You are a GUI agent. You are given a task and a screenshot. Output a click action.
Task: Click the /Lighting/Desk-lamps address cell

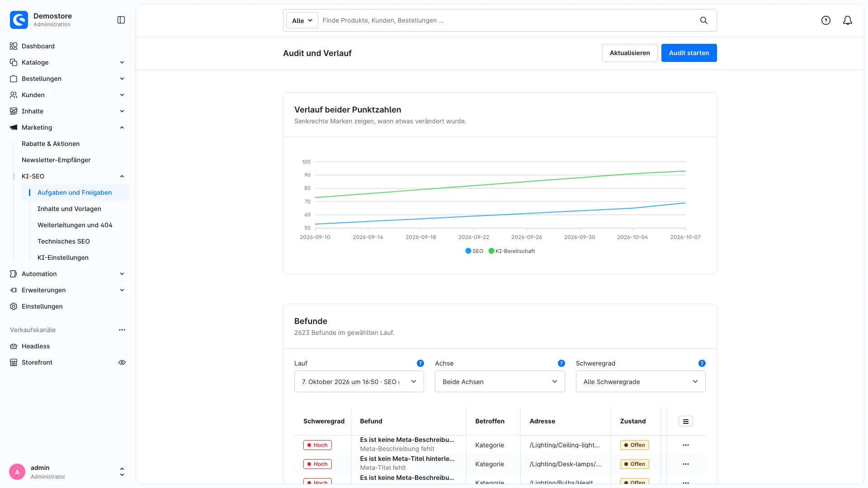(x=566, y=464)
